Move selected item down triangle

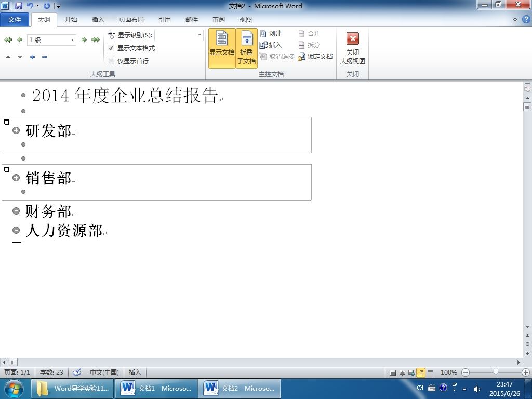(x=20, y=57)
